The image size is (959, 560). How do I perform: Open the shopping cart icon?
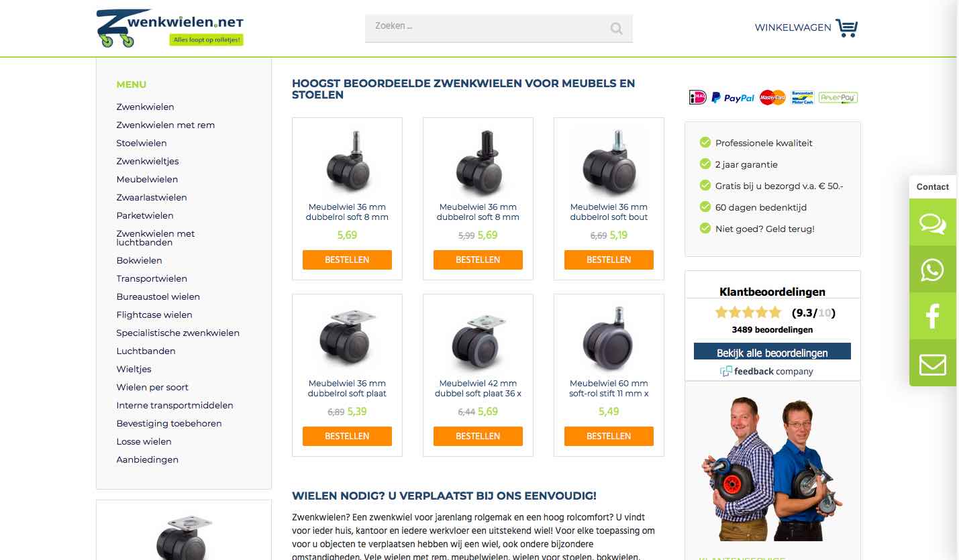click(x=847, y=28)
